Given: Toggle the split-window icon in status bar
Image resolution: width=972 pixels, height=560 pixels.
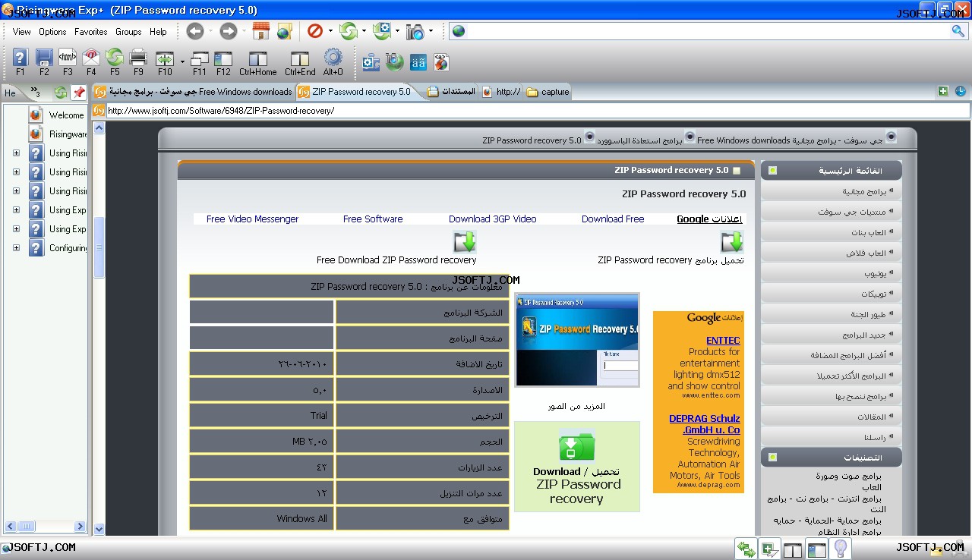Looking at the screenshot, I should 793,550.
